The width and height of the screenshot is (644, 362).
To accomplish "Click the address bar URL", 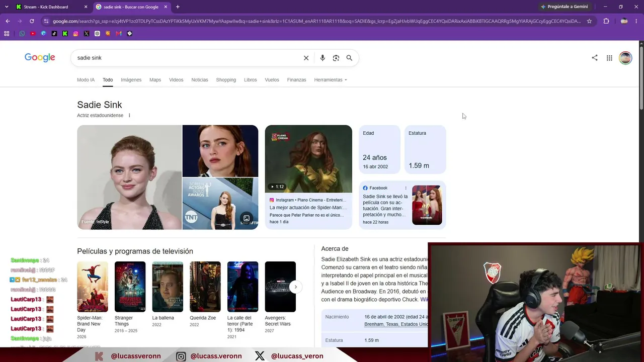I will (x=316, y=21).
